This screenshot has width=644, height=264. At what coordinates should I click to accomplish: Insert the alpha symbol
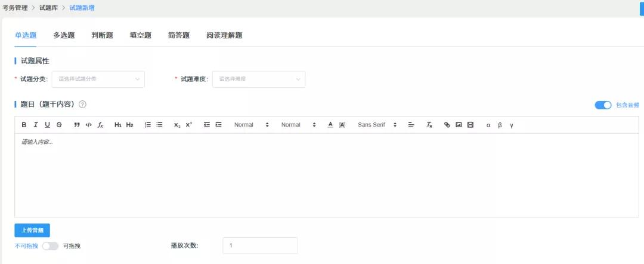(488, 125)
